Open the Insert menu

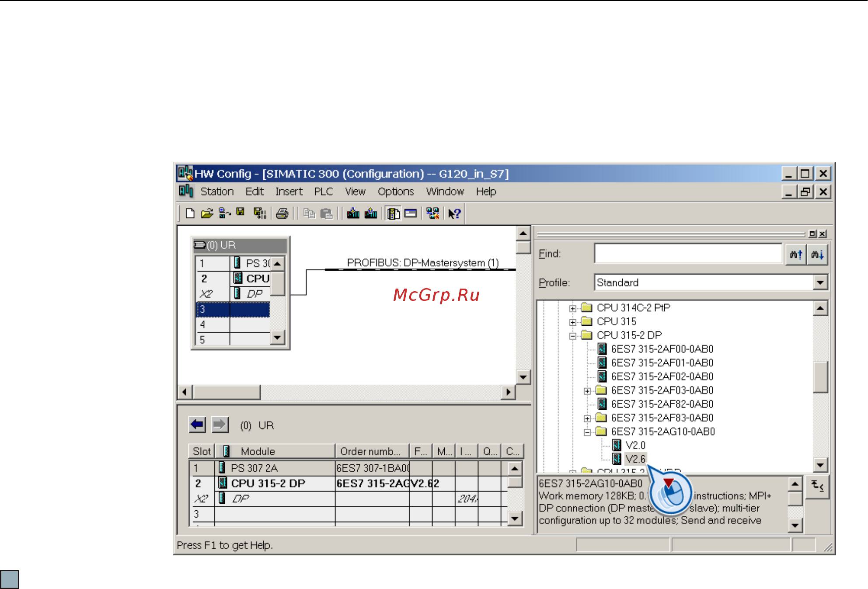coord(289,192)
